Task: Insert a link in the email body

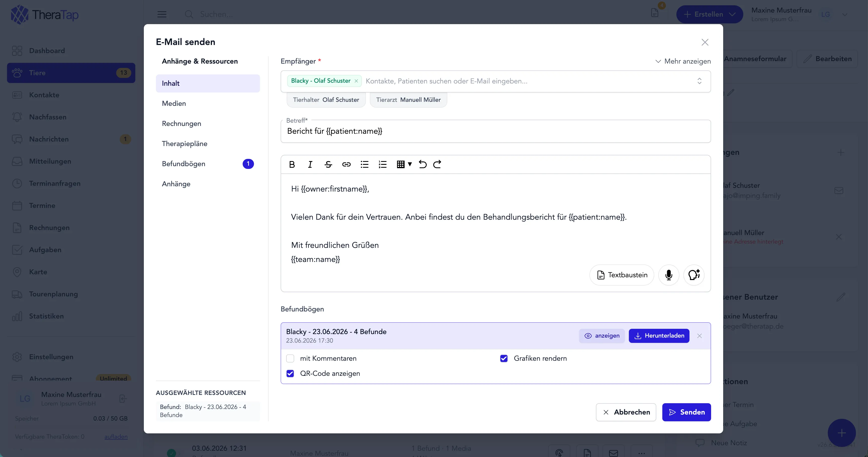Action: pos(346,164)
